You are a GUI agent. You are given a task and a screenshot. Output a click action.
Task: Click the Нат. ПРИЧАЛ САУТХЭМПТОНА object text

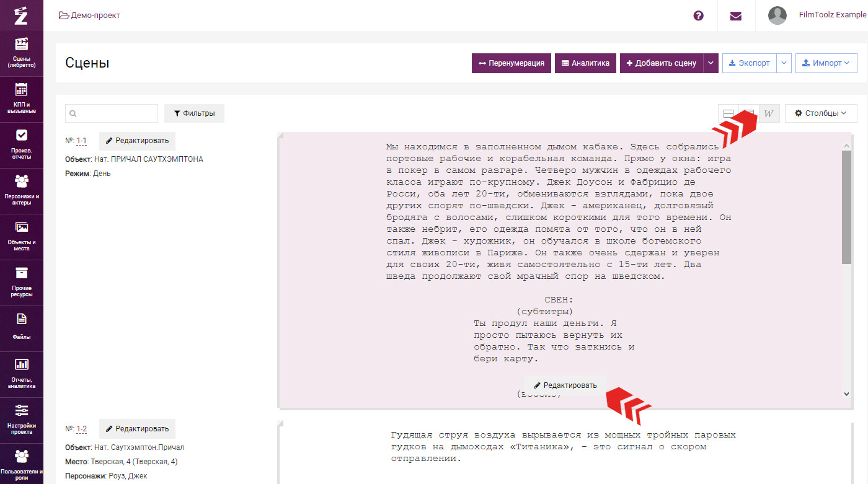click(x=149, y=159)
